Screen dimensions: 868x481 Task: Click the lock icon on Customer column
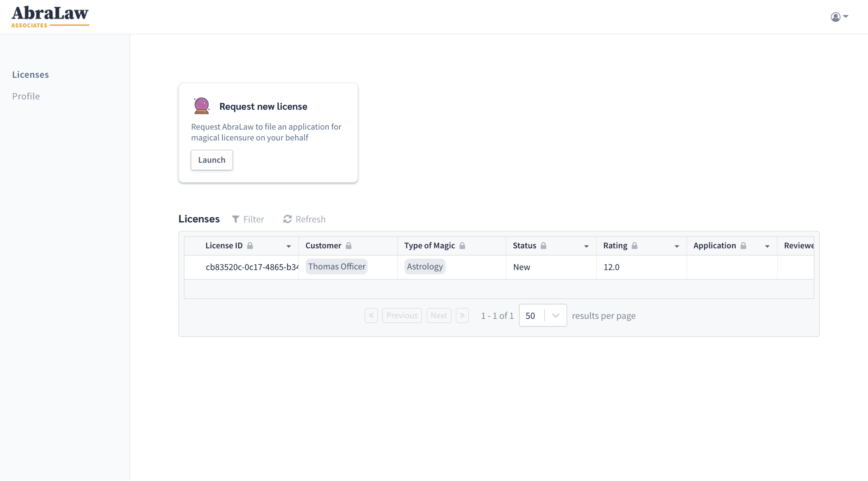point(349,245)
